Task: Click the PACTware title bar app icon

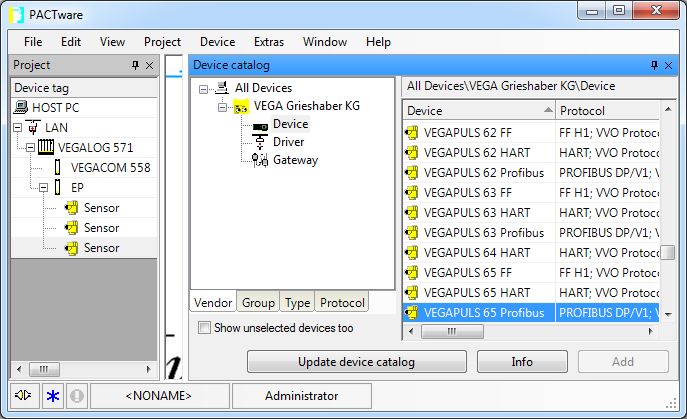Action: [16, 14]
